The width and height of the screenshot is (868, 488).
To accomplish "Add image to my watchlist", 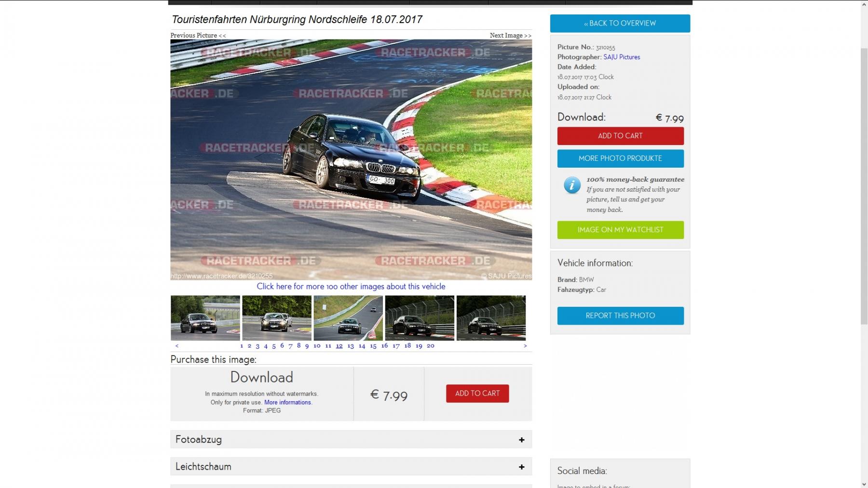I will point(620,230).
